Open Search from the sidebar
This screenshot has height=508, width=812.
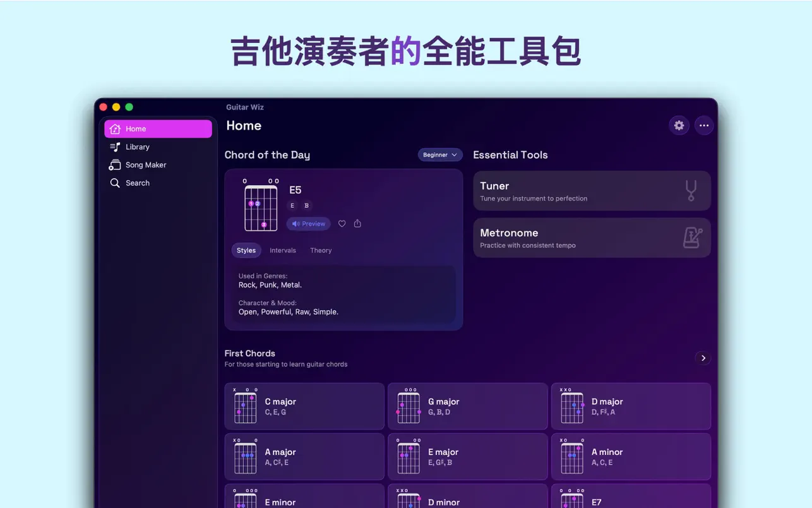[158, 183]
